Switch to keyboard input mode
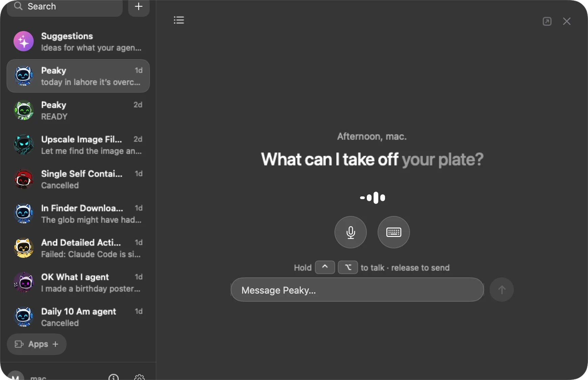Image resolution: width=588 pixels, height=380 pixels. point(394,232)
